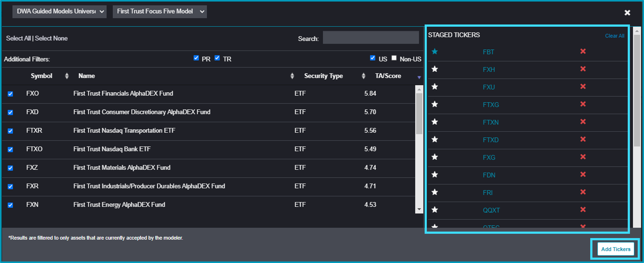Click the star beside FTXD
Screen dimensions: 644x263
(435, 139)
